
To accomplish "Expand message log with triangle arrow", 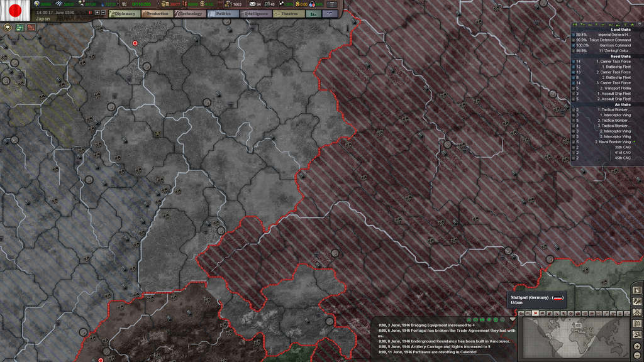I will (x=513, y=319).
